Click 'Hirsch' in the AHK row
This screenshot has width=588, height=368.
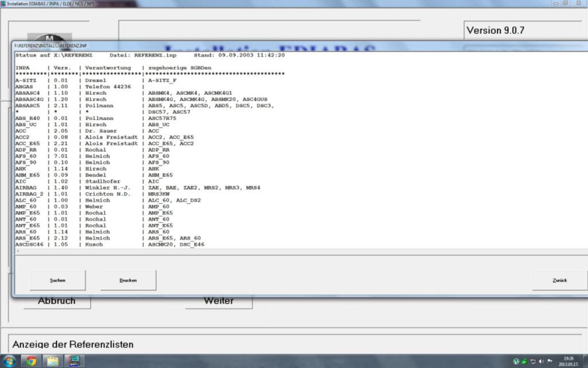coord(96,168)
